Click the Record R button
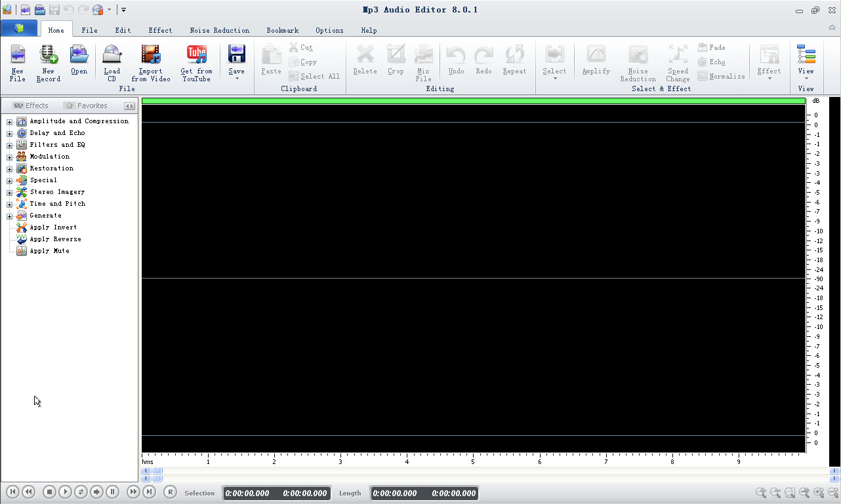 (x=170, y=492)
